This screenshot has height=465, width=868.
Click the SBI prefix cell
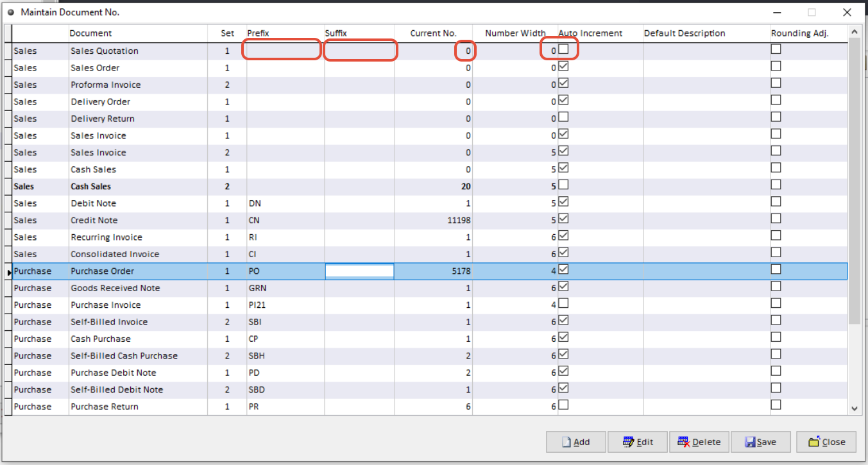point(285,322)
